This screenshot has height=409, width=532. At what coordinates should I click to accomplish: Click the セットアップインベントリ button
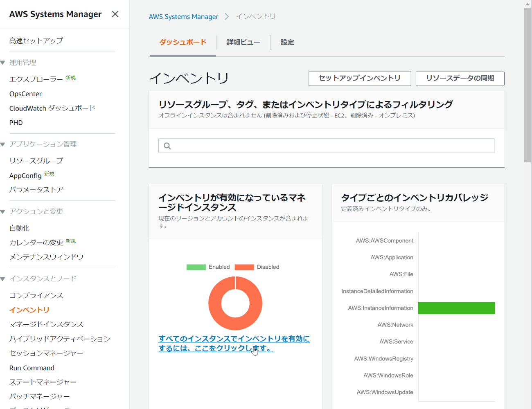tap(360, 78)
